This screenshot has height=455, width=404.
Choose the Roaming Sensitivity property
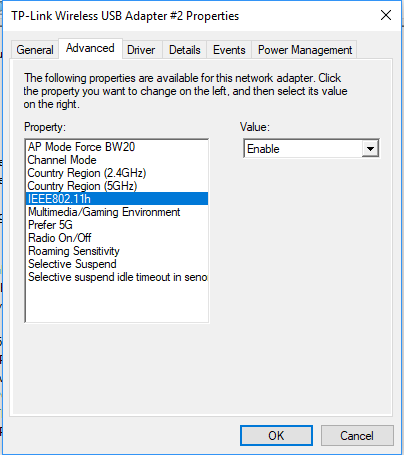(x=117, y=251)
